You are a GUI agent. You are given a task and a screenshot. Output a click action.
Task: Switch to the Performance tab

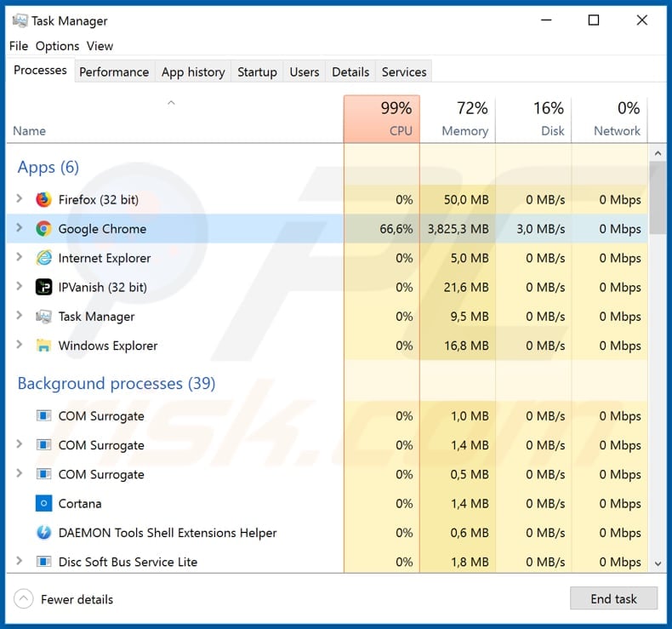pyautogui.click(x=114, y=72)
